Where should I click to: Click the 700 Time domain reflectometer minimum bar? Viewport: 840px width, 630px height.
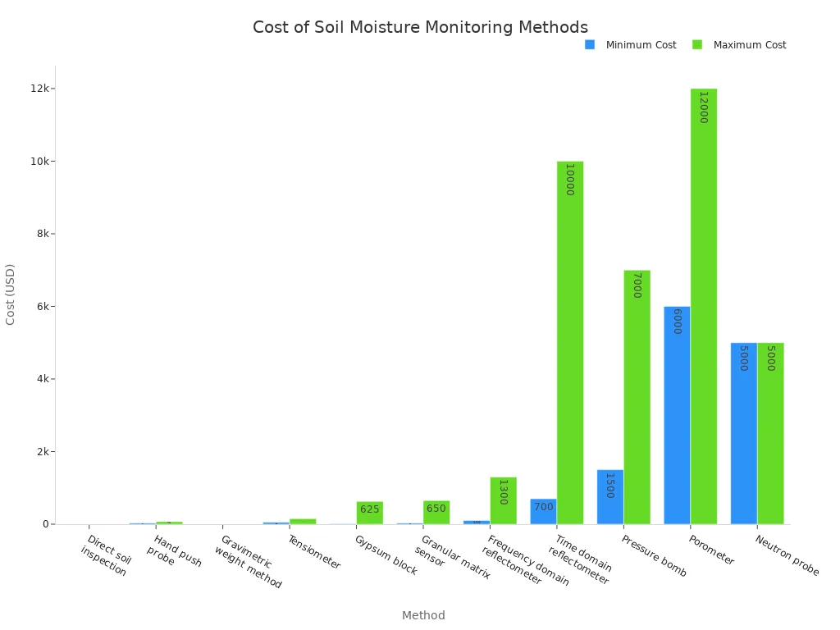543,510
